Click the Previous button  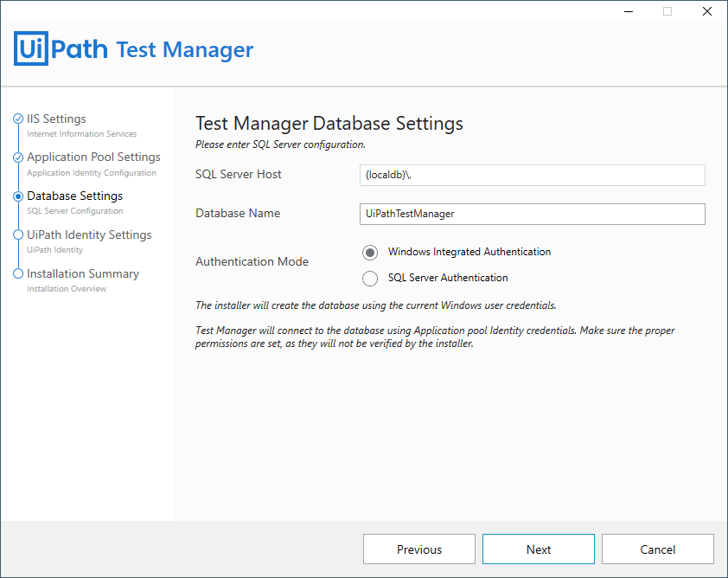(419, 549)
